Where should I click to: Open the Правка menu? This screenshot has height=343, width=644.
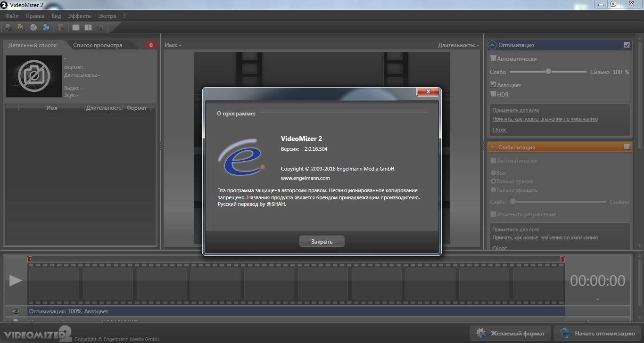tap(35, 16)
